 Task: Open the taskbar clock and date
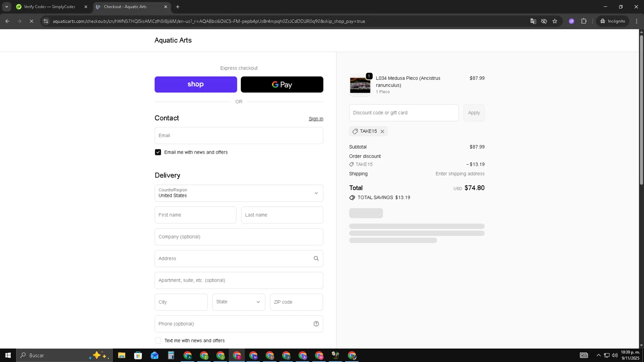[x=630, y=355]
